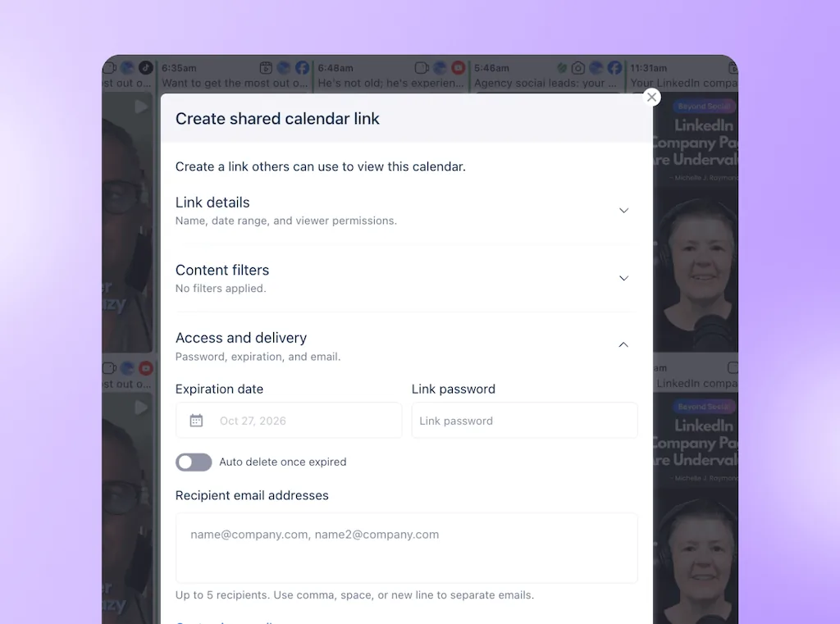Image resolution: width=840 pixels, height=624 pixels.
Task: Click the video icon on the 6:48am post
Action: (x=422, y=67)
